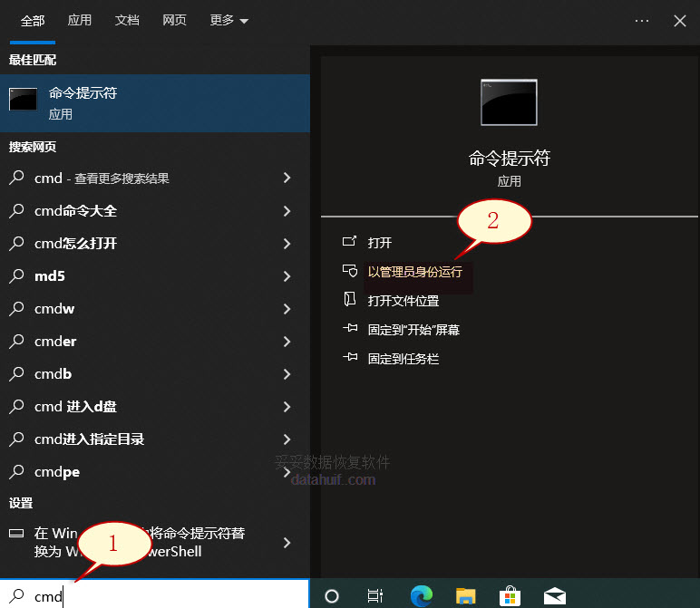
Task: Click 固定到"开始"屏幕
Action: 413,330
